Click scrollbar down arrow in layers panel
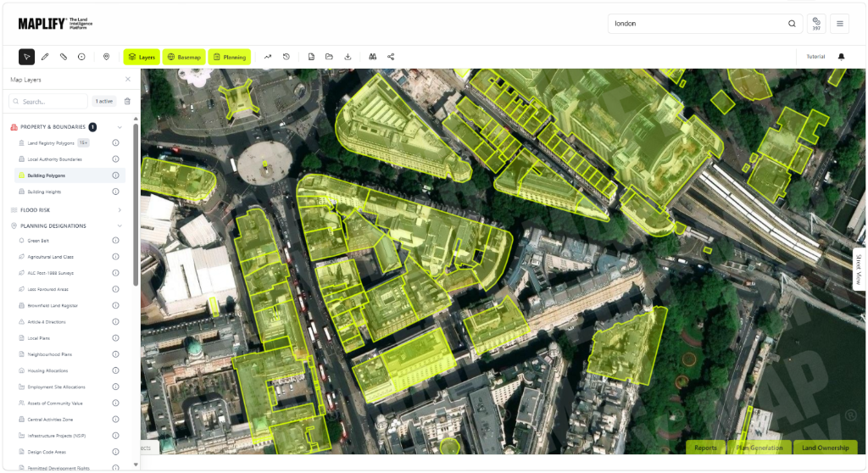The image size is (868, 473). pyautogui.click(x=136, y=465)
